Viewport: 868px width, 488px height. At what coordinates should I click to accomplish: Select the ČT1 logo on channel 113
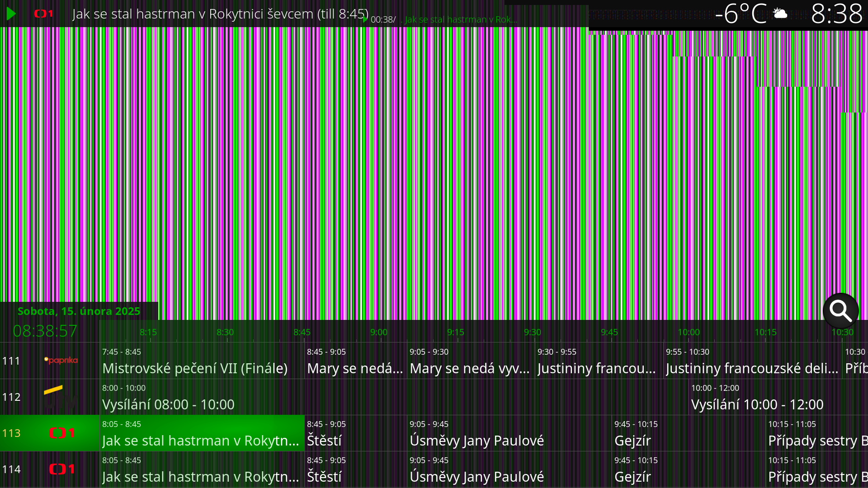[x=62, y=433]
